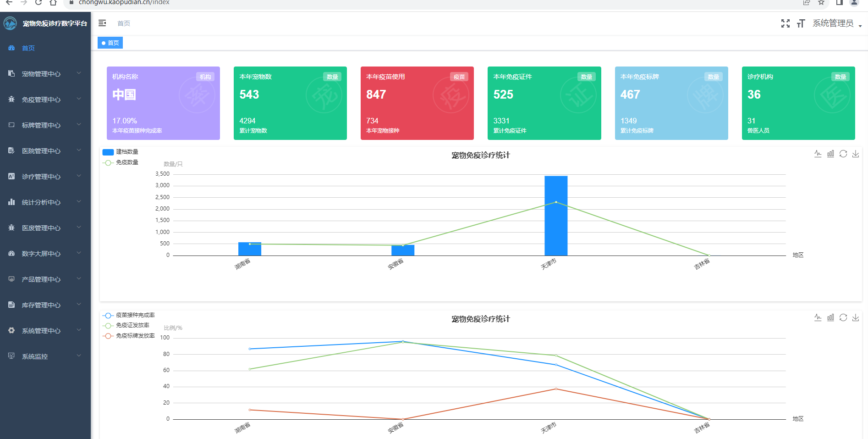Screen dimensions: 868x439
Task: Click the 诊疗机构 36 card
Action: click(798, 103)
